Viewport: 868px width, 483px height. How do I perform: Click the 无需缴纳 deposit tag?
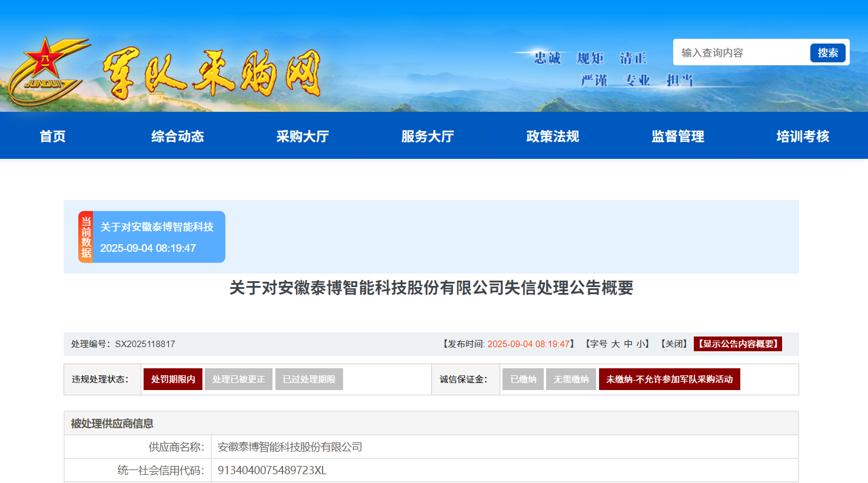(x=571, y=379)
